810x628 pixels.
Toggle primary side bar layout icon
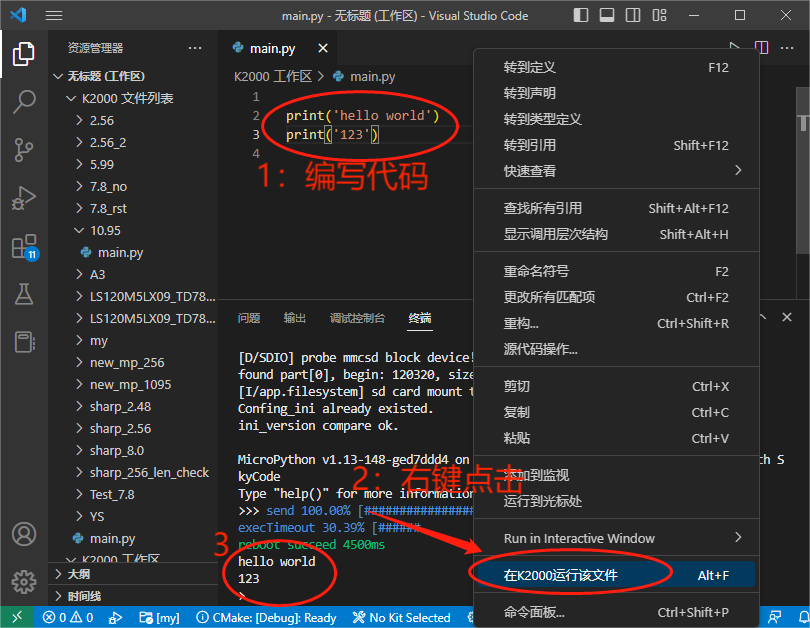(581, 15)
